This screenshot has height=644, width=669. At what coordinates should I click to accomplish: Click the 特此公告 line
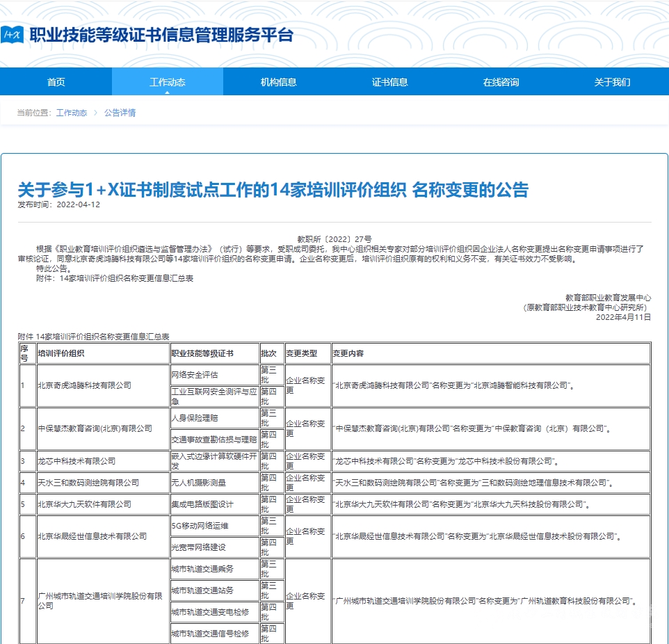55,268
